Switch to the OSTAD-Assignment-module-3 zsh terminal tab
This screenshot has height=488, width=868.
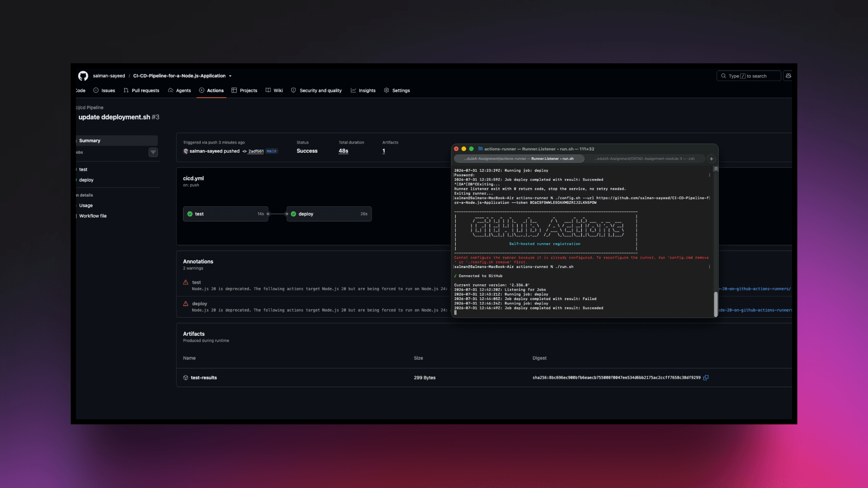click(645, 159)
